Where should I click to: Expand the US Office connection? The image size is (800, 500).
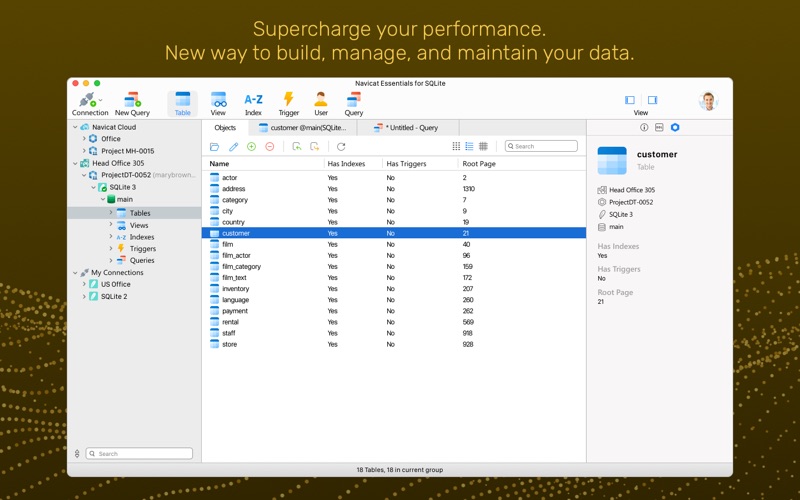[x=84, y=284]
